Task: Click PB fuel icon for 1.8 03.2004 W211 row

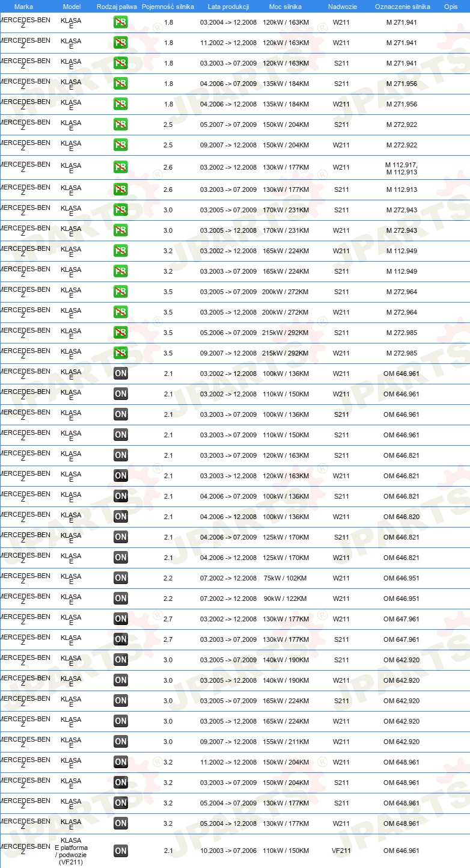Action: click(121, 23)
